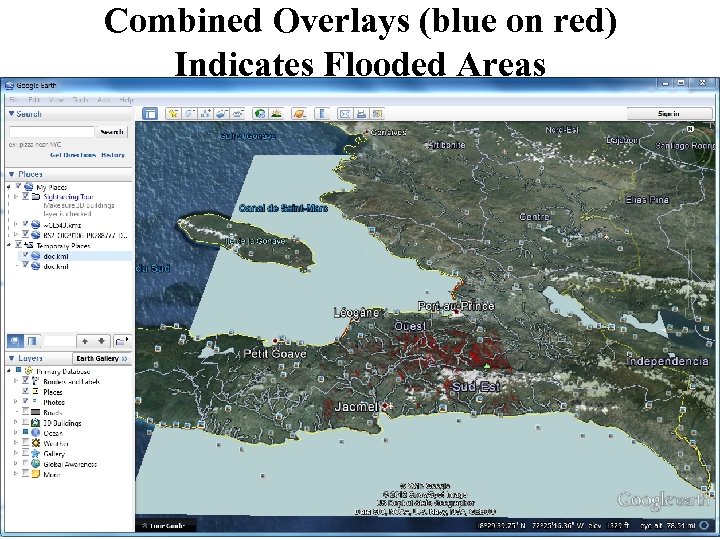Select the highlighted doc.kml tree item
720x540 pixels.
[x=75, y=256]
